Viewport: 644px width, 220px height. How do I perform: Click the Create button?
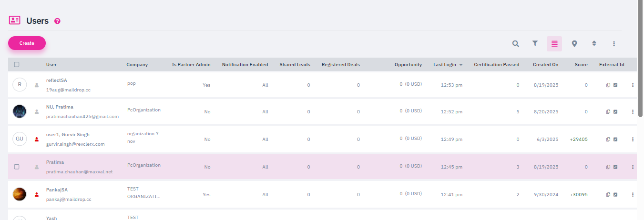(27, 43)
